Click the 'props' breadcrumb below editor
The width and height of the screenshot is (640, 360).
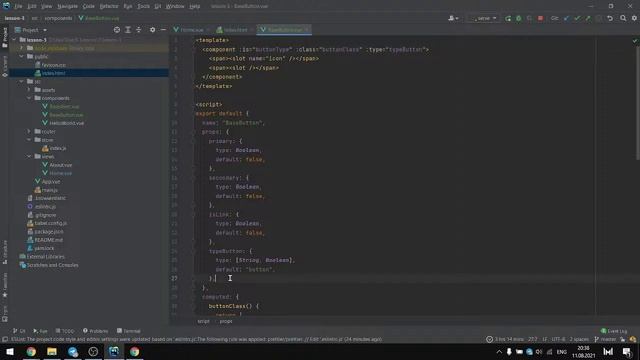click(226, 321)
